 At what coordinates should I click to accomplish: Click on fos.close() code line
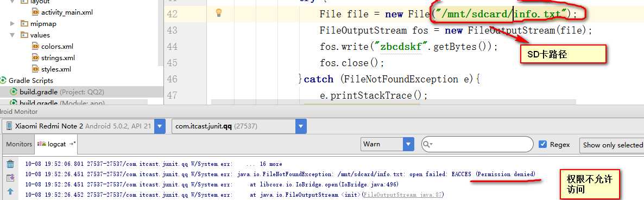352,63
